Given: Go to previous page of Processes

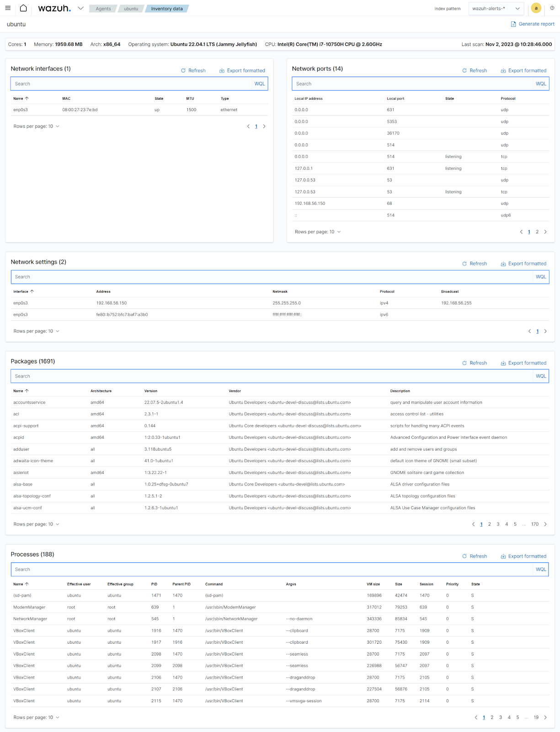Looking at the screenshot, I should 476,717.
